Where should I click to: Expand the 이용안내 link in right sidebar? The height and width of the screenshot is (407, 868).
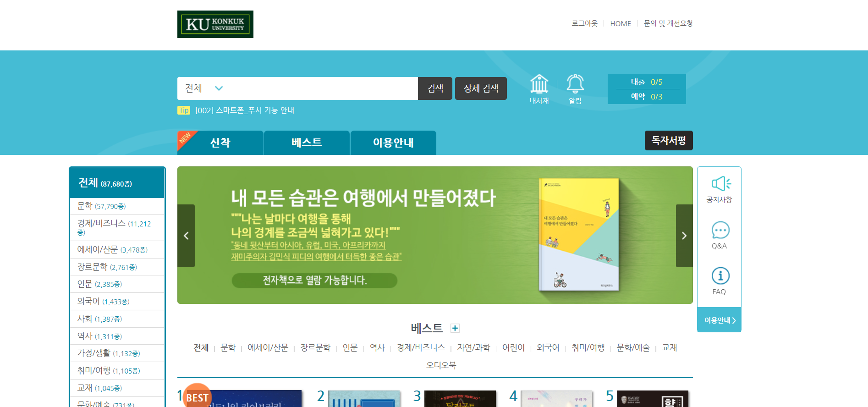[719, 320]
